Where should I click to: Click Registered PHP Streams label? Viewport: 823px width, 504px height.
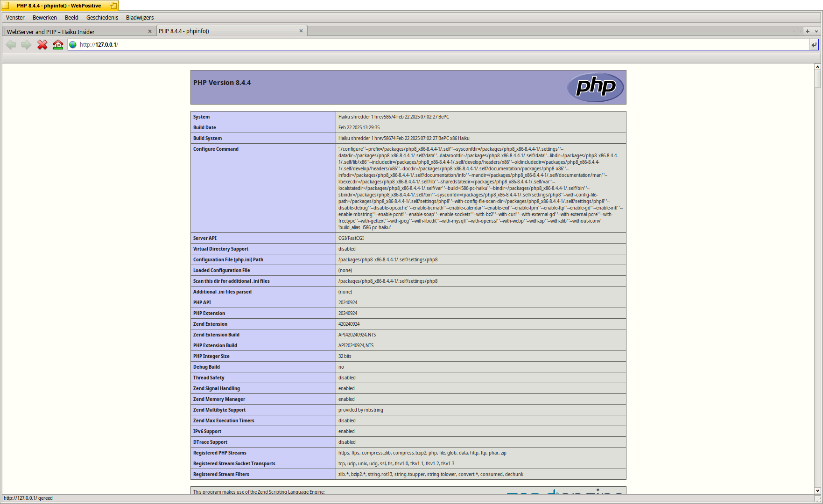(x=220, y=453)
